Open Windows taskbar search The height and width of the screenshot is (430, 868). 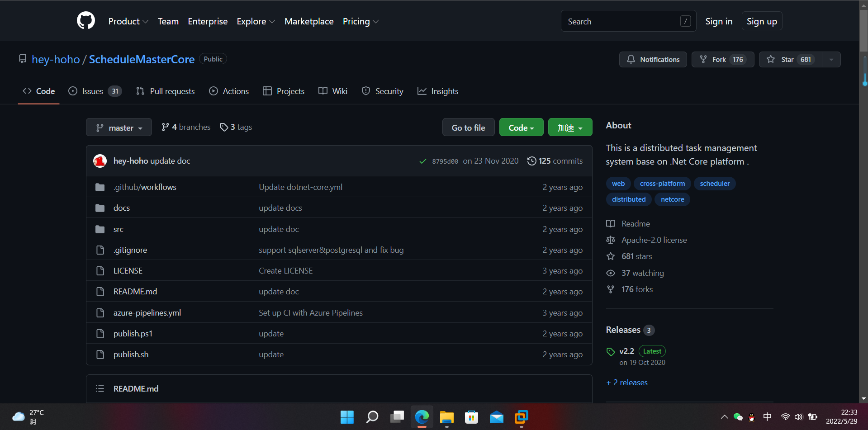(372, 417)
